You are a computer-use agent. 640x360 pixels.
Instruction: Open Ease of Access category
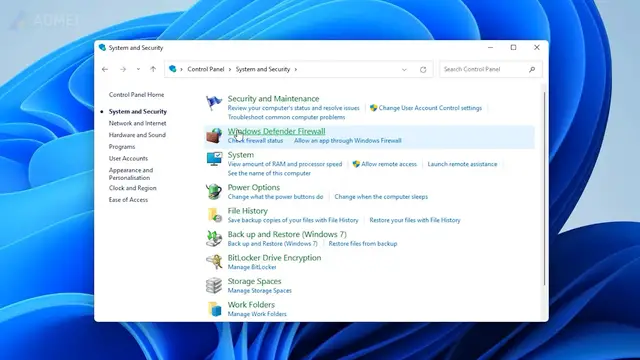128,200
